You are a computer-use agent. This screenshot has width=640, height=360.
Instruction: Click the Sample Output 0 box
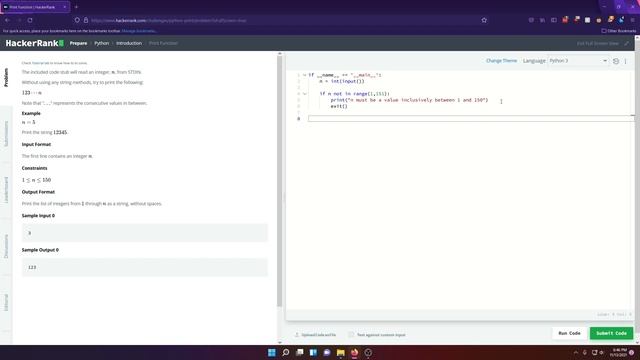click(x=145, y=267)
